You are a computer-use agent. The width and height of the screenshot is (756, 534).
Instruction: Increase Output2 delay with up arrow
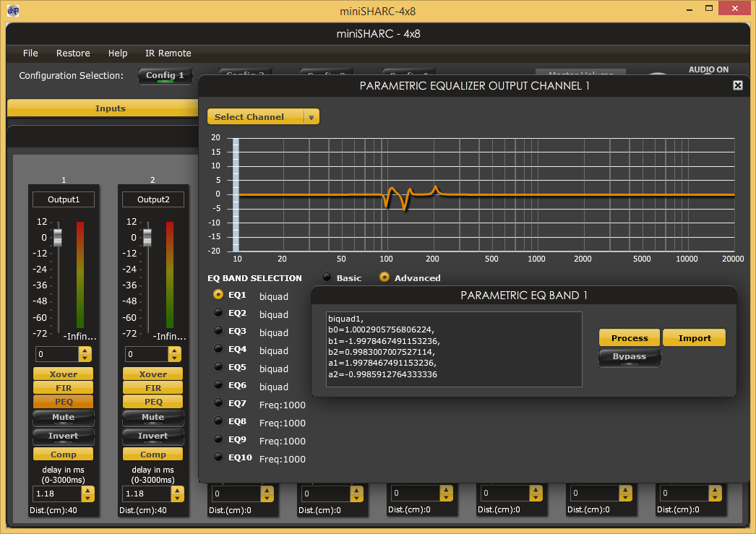pyautogui.click(x=177, y=490)
